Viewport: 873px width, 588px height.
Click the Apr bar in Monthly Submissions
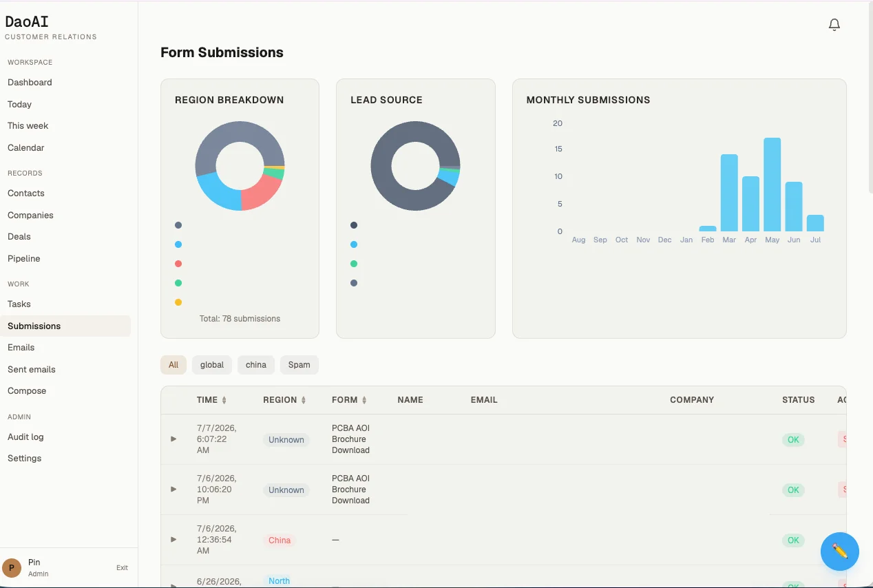[x=750, y=204]
